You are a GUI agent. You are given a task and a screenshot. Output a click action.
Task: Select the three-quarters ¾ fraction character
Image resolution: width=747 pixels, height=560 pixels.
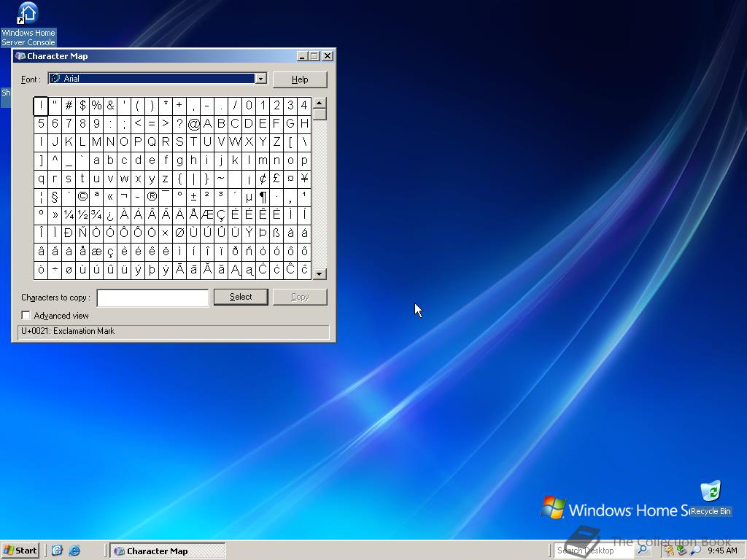tap(96, 215)
